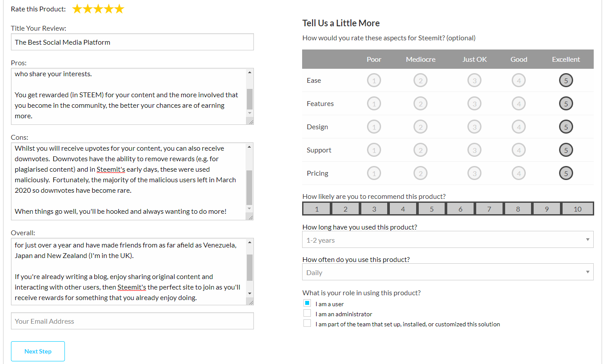Click the Your Email Address field
This screenshot has width=606, height=364.
click(x=132, y=321)
